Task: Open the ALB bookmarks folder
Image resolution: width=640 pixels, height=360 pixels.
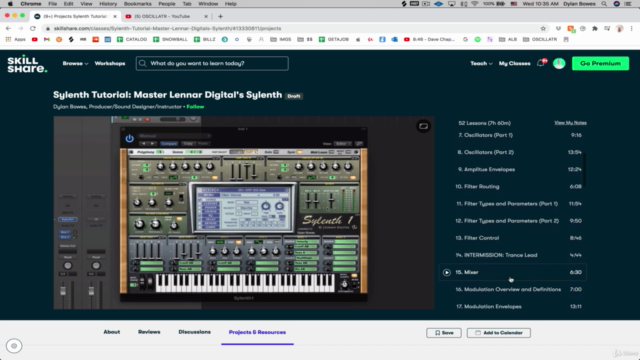Action: tap(508, 40)
